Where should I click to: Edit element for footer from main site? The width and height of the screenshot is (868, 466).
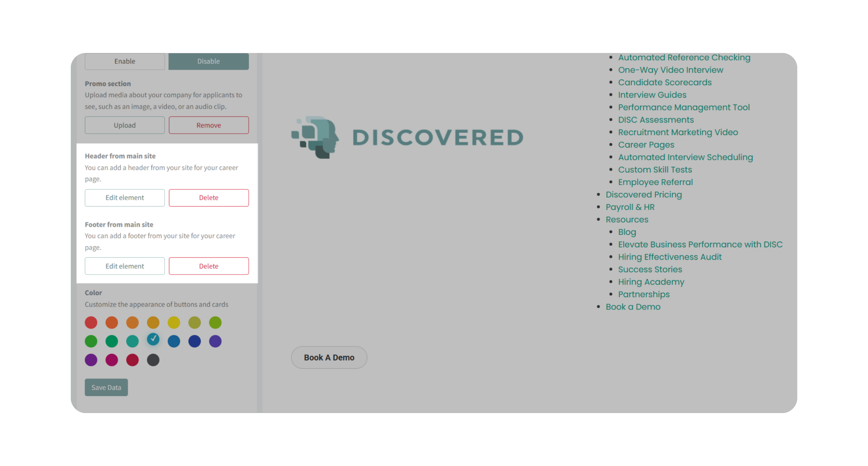[x=125, y=266]
